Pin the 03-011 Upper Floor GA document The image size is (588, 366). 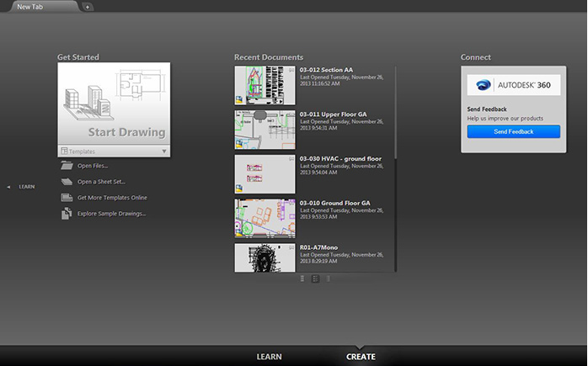(x=291, y=114)
